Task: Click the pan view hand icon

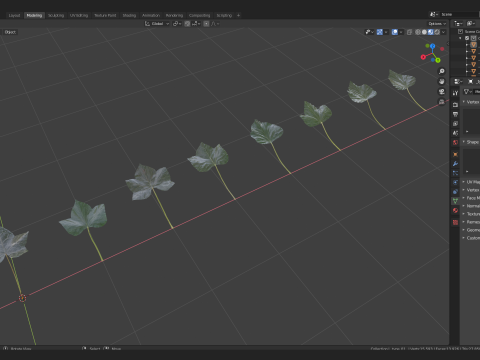Action: (x=442, y=82)
